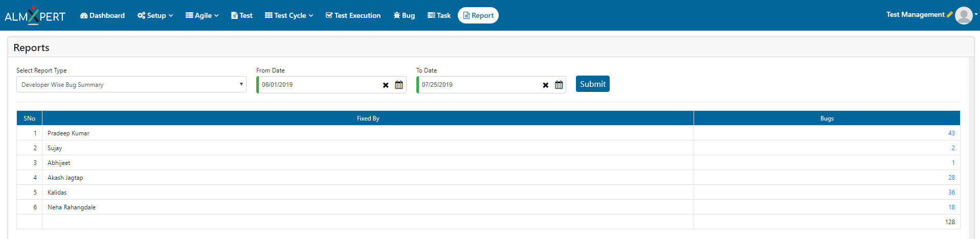Click the Fixed By column header
Viewport: 980px width, 239px height.
coord(368,118)
